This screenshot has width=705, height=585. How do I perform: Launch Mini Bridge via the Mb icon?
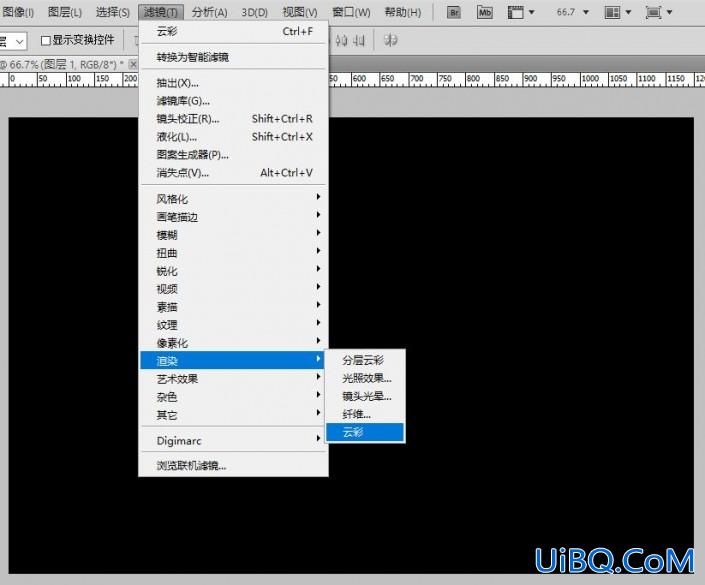[484, 12]
